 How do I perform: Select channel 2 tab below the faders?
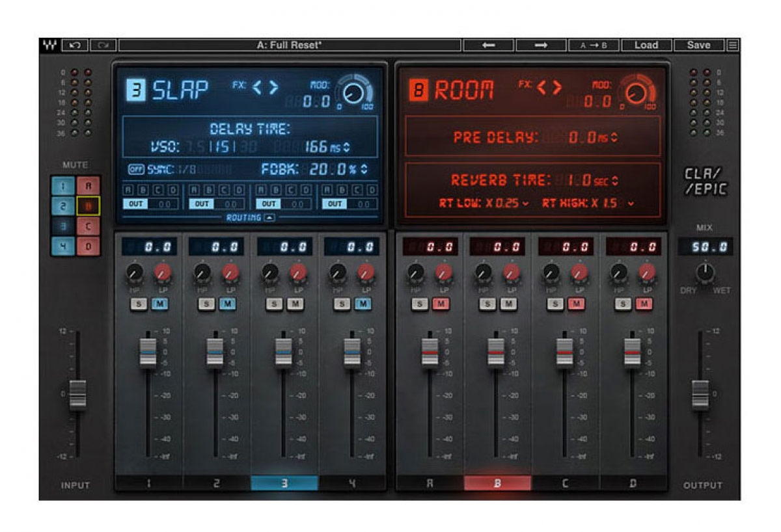[216, 483]
